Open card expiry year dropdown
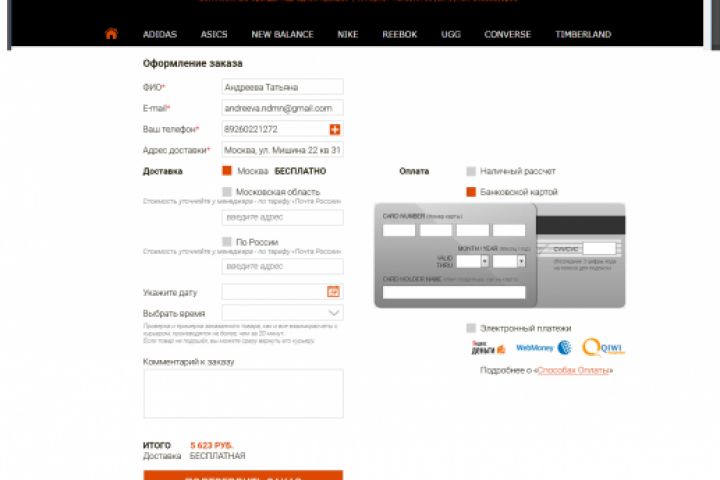This screenshot has height=480, width=720. click(x=509, y=261)
